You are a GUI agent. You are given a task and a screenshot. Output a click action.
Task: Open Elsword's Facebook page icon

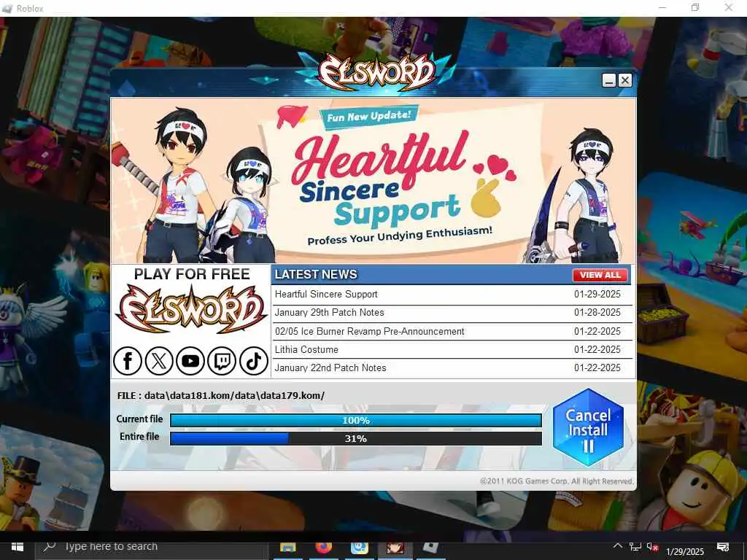[x=127, y=361]
